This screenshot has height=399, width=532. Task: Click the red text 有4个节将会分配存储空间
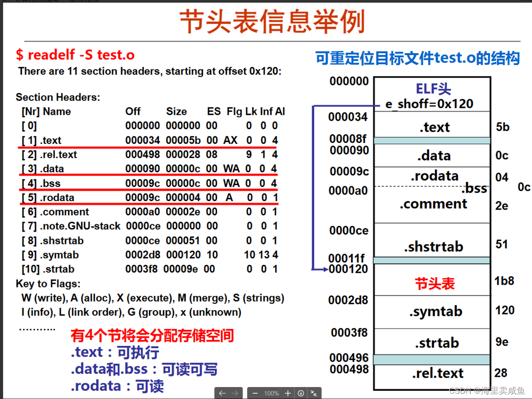coord(152,336)
